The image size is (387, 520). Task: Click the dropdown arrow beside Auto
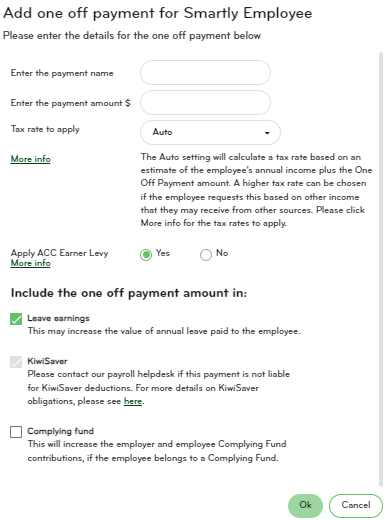click(x=267, y=133)
